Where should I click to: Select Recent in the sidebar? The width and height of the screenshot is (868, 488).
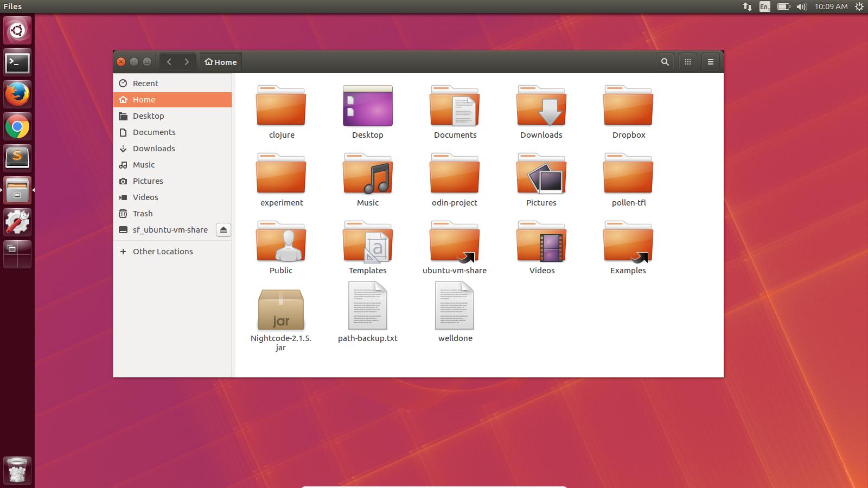[145, 83]
